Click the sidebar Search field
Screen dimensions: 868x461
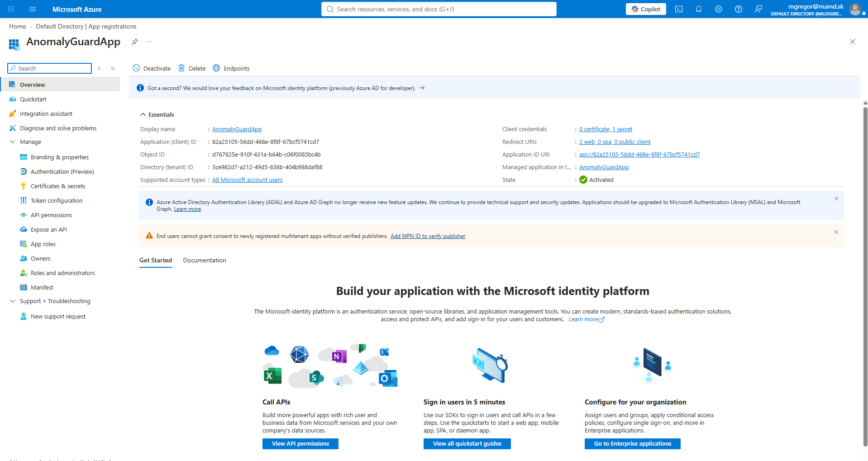tap(50, 68)
